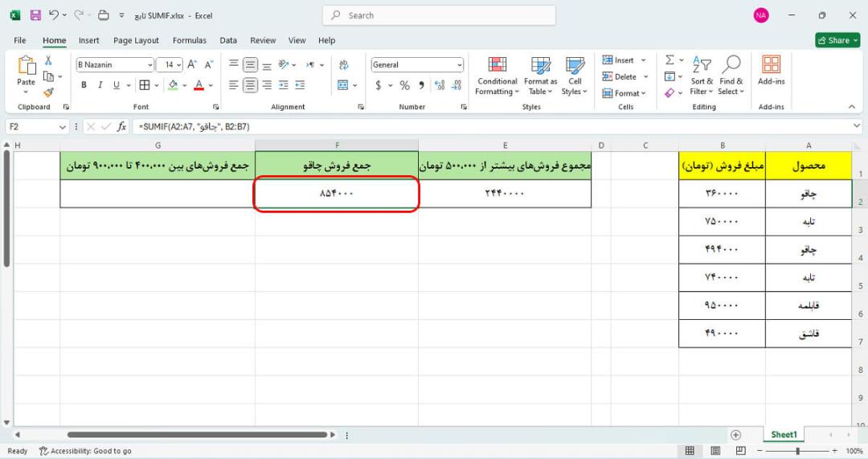Expand the Name Box dropdown arrow

(x=62, y=127)
